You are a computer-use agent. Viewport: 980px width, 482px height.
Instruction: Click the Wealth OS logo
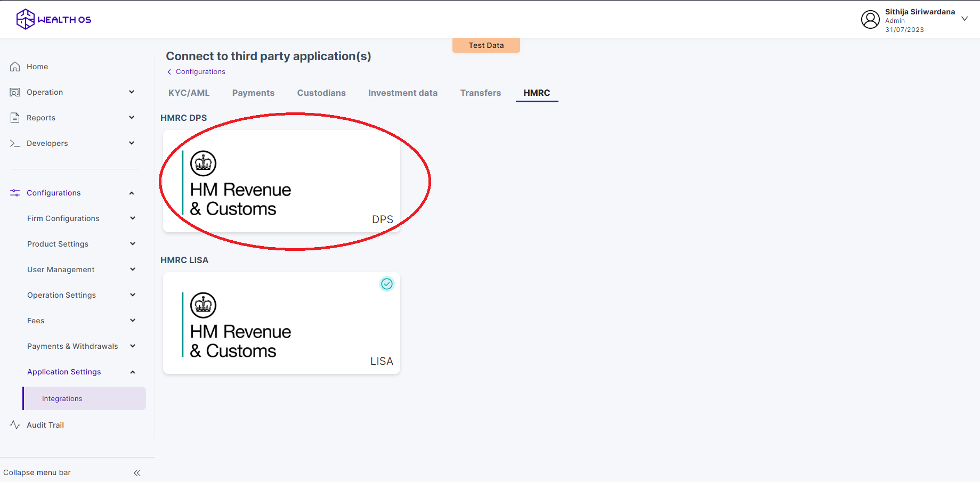point(54,19)
